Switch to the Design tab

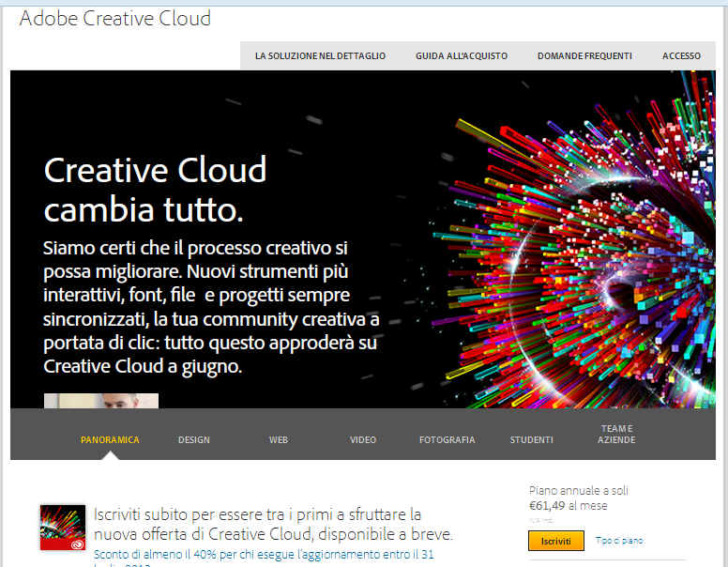(194, 439)
